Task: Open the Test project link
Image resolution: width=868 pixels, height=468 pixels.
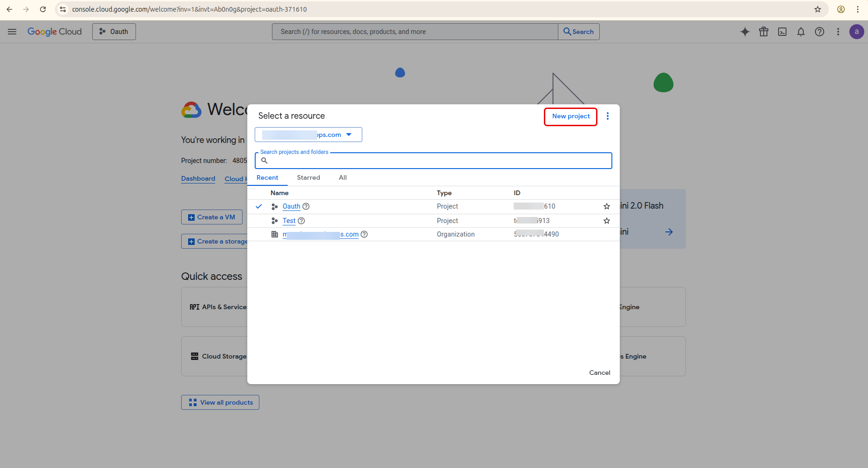Action: (289, 220)
